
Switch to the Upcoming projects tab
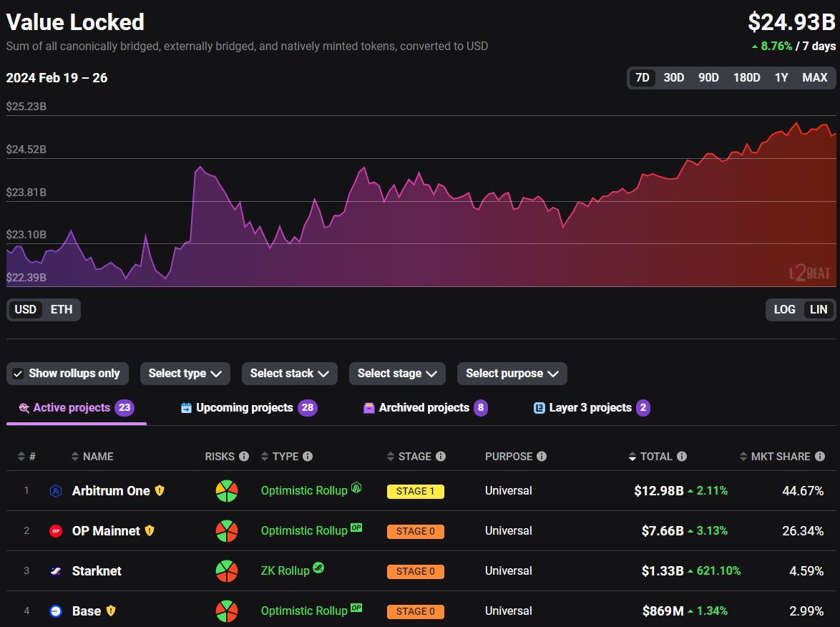coord(248,408)
